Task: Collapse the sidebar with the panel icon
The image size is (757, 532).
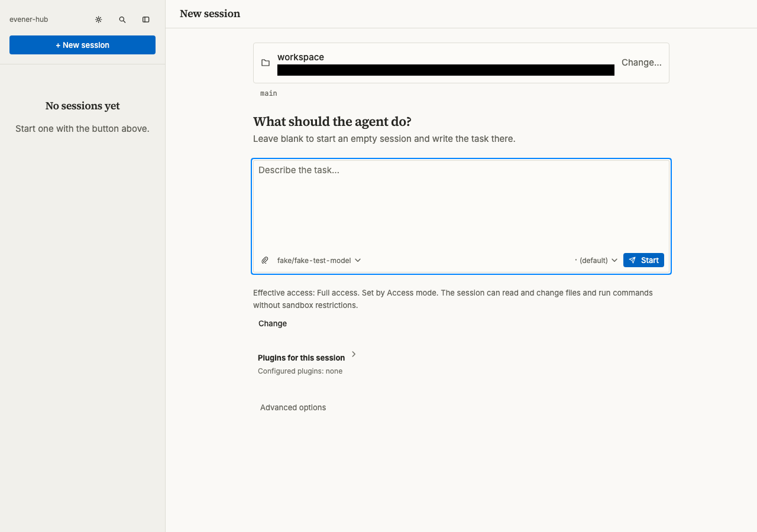Action: (146, 20)
